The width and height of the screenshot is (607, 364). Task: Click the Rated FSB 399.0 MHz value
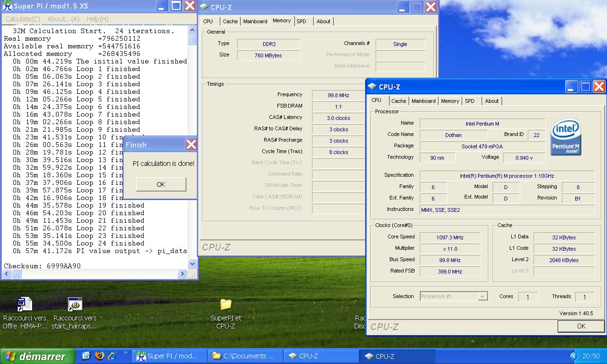450,272
